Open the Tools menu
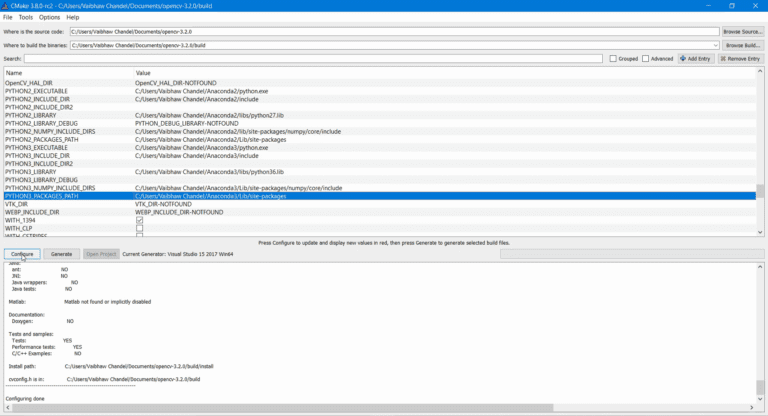This screenshot has height=416, width=768. click(x=25, y=17)
